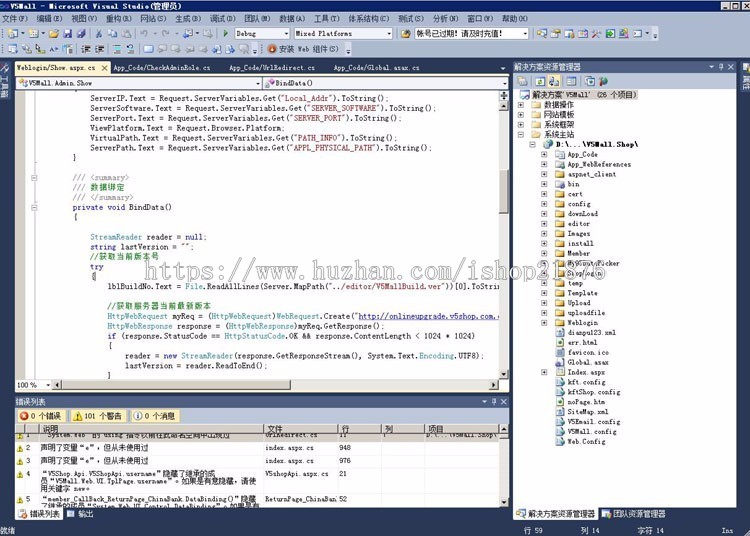The image size is (750, 536).
Task: Open the Mixed Platforms dropdown
Action: [x=389, y=33]
